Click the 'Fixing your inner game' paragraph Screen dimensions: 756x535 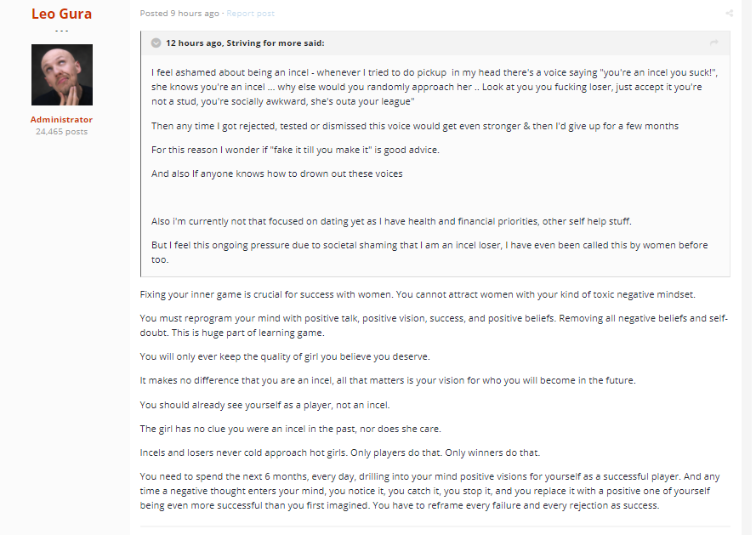coord(418,294)
